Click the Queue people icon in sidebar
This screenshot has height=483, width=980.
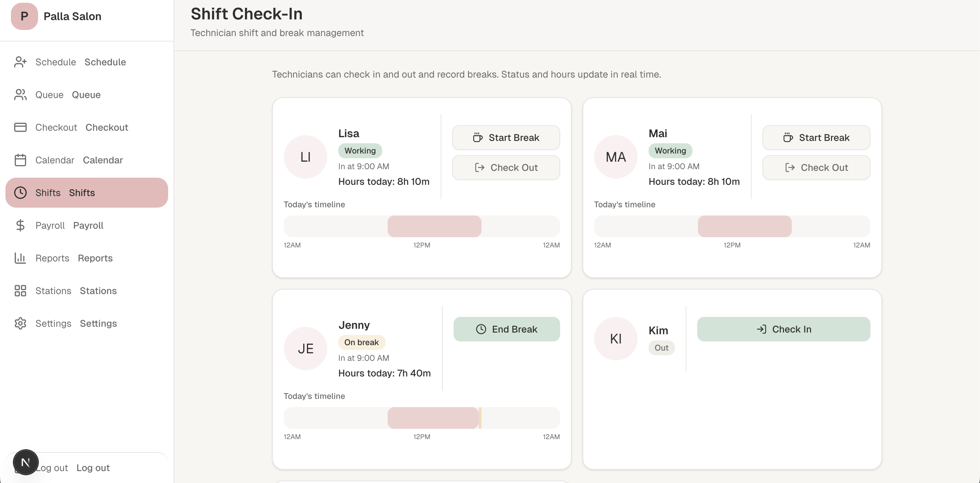point(20,95)
